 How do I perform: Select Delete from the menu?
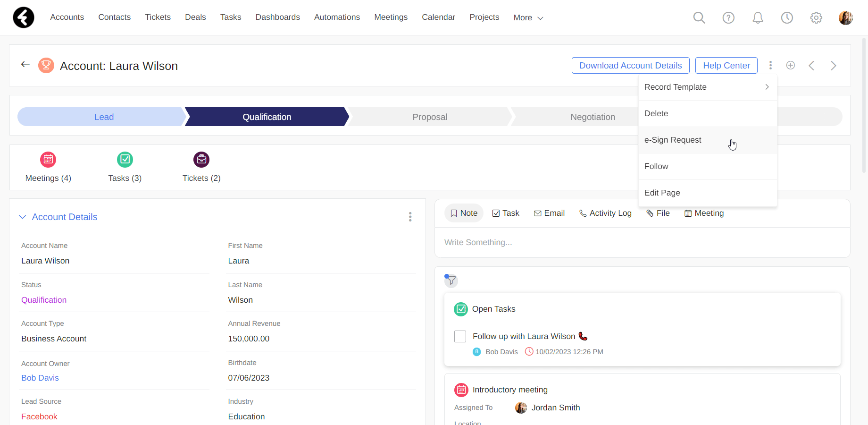[x=708, y=113]
